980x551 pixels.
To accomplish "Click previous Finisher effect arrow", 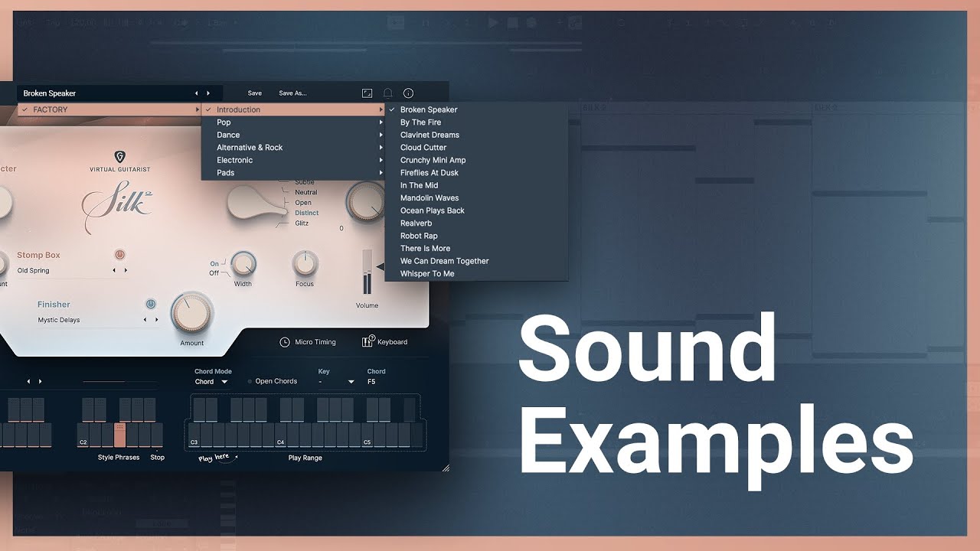I will click(x=145, y=320).
